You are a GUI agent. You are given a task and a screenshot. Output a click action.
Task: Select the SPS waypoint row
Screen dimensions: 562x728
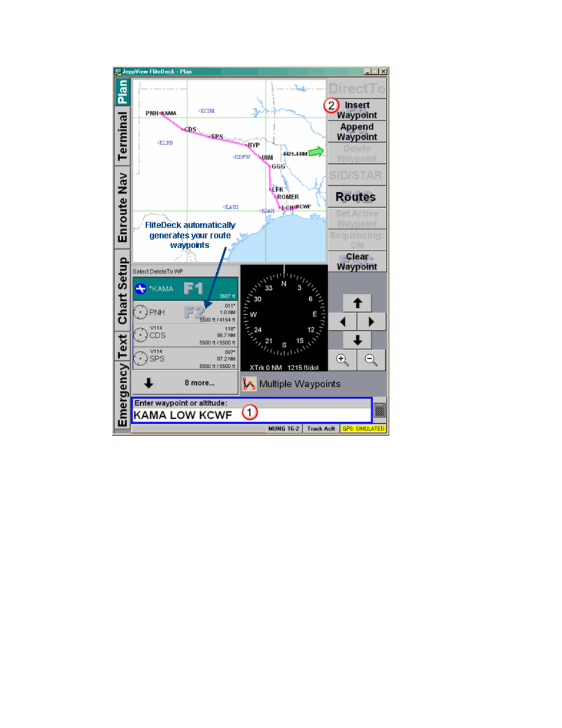[x=185, y=359]
